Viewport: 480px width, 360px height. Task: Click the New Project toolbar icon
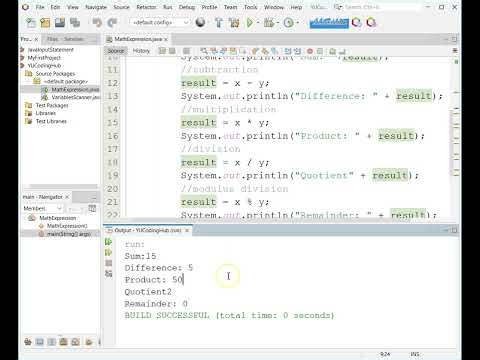pos(45,23)
